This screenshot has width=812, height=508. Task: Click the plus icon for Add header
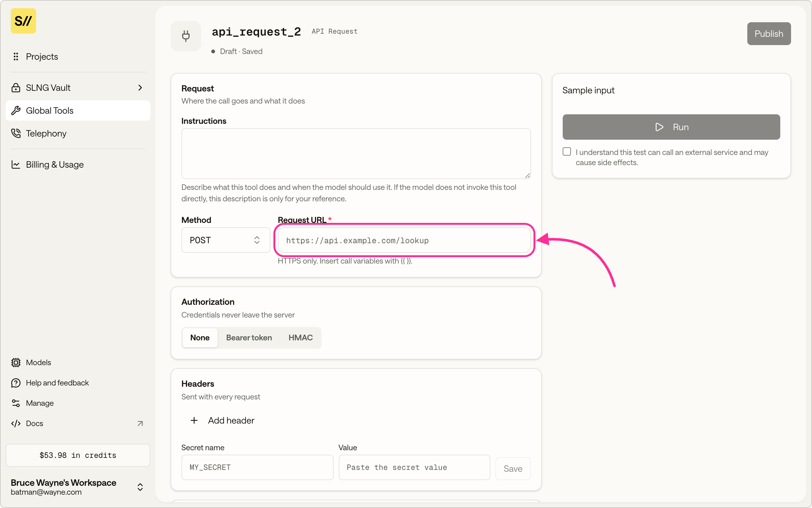[194, 420]
